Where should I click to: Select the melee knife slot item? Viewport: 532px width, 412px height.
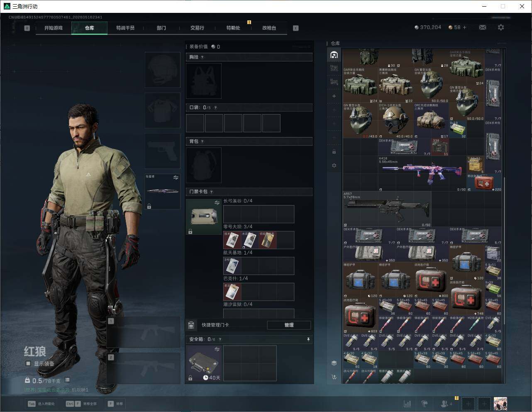(162, 191)
